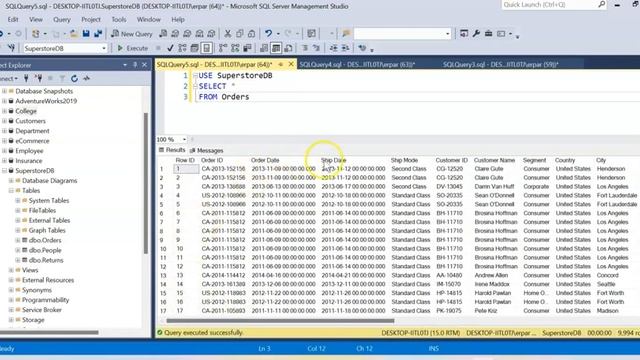Open the Toolbox icon
The width and height of the screenshot is (640, 360).
coord(488,33)
